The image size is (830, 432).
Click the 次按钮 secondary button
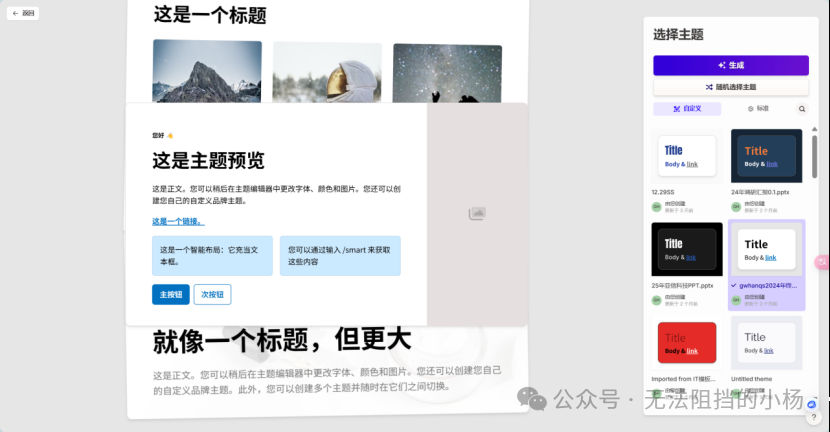212,294
